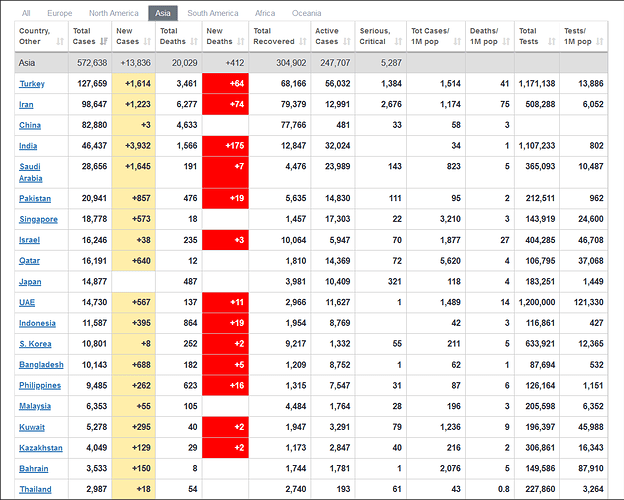
Task: Open the Indonesia country link
Action: (x=37, y=323)
